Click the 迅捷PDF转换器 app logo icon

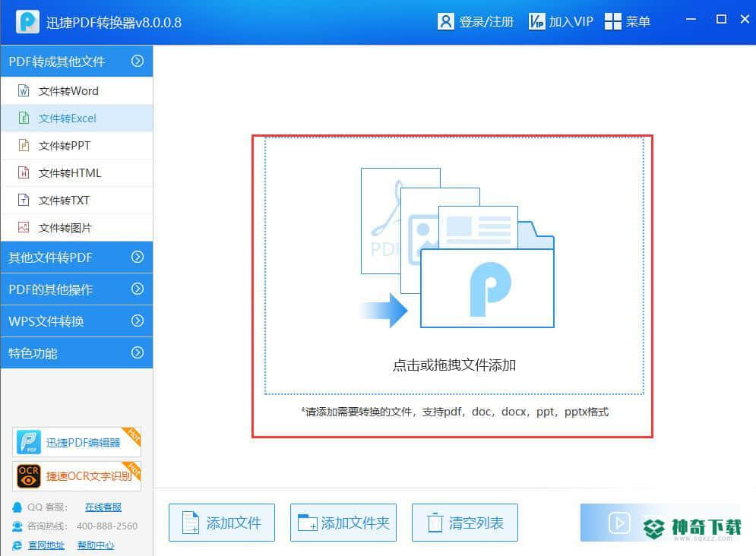click(27, 22)
